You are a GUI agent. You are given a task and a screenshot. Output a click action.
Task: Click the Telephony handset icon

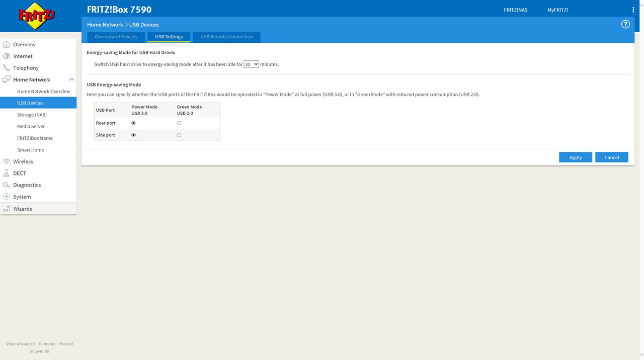tap(6, 67)
